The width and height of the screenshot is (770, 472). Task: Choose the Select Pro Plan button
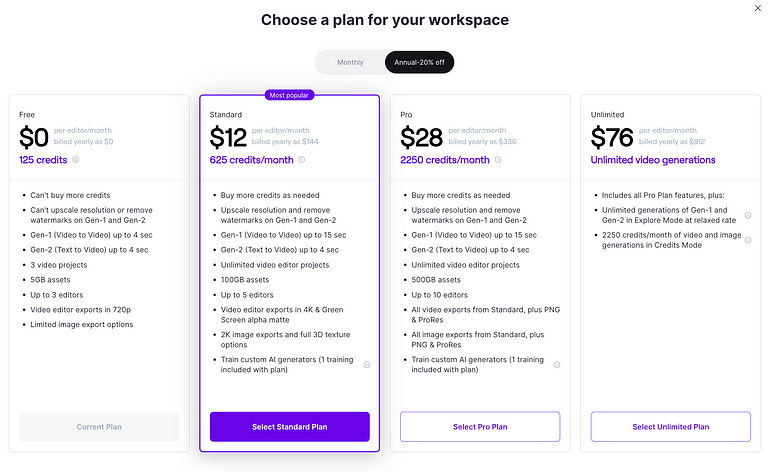pos(480,427)
